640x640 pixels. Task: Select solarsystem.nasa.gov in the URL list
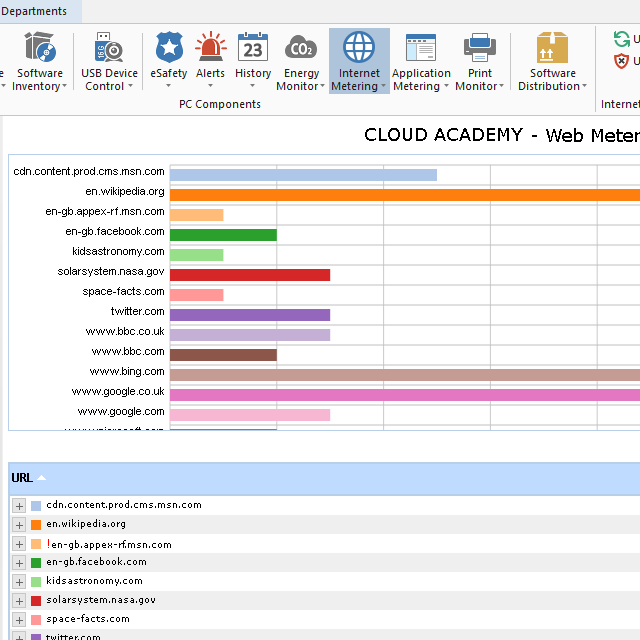[x=101, y=600]
